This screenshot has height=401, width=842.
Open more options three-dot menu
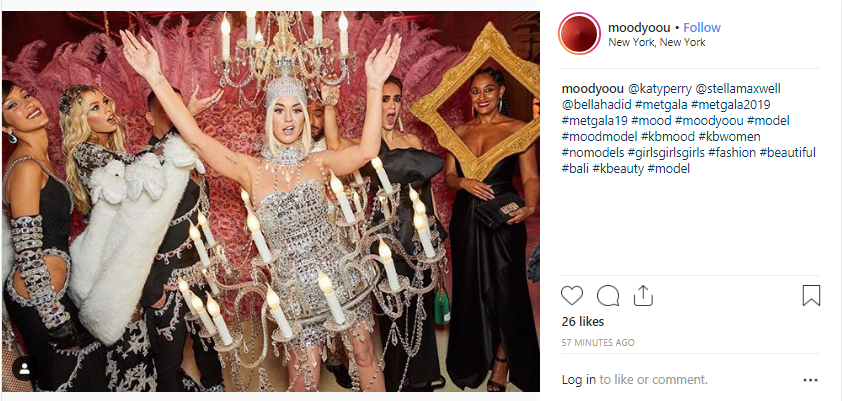click(810, 380)
